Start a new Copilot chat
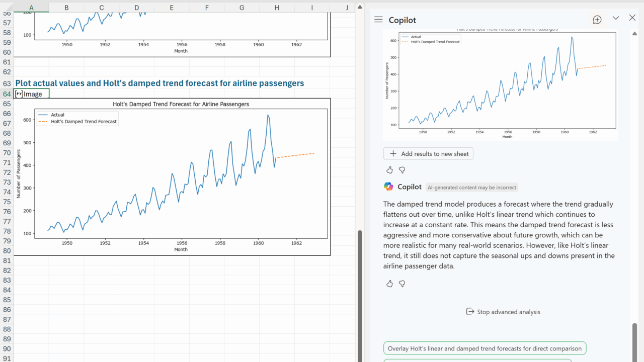The height and width of the screenshot is (362, 644). [x=597, y=20]
